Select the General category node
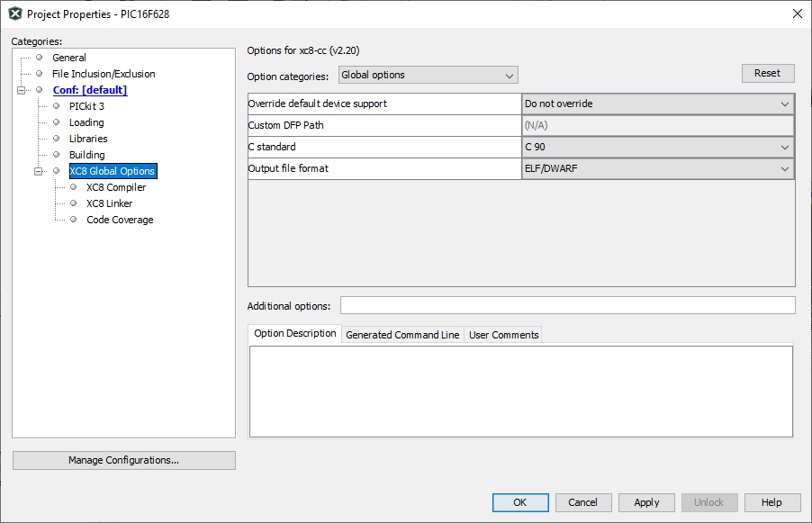 click(68, 58)
